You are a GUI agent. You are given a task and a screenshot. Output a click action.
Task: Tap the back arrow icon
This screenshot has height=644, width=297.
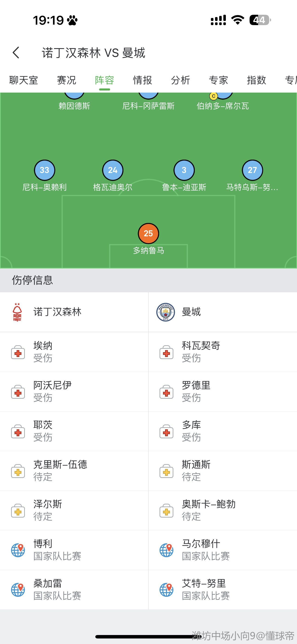tap(16, 53)
